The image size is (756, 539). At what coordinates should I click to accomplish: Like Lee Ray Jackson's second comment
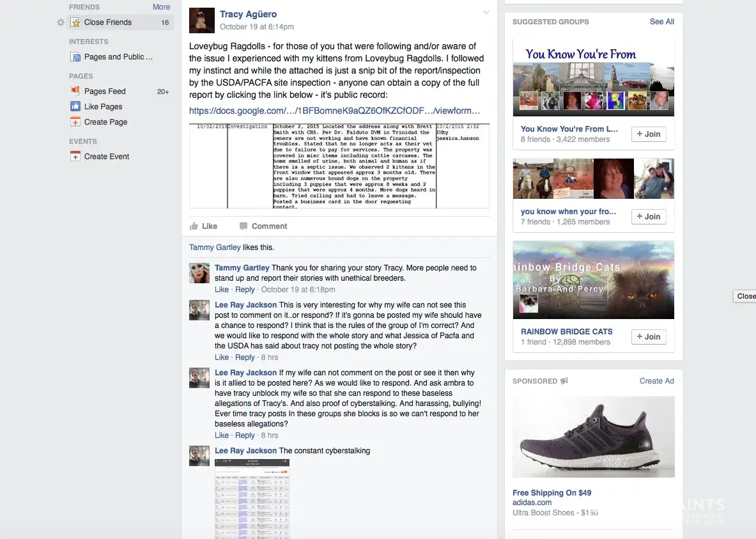pyautogui.click(x=222, y=435)
